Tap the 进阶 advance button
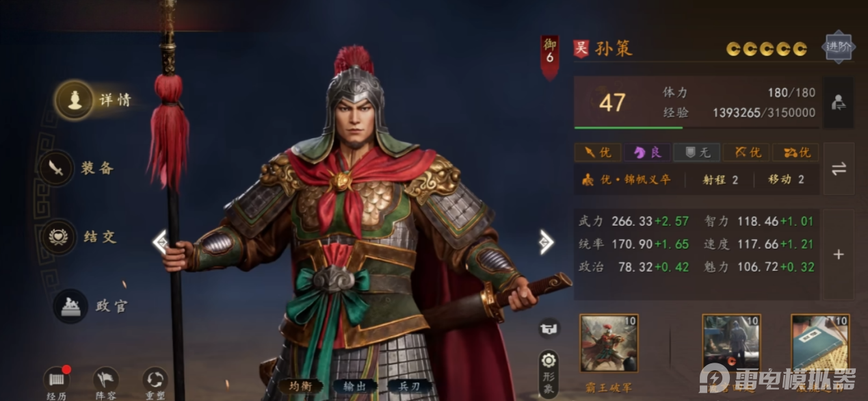Viewport: 868px width, 401px height. pos(838,48)
